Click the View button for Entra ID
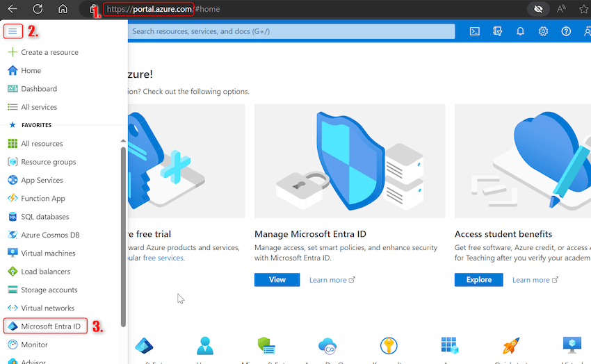 pyautogui.click(x=277, y=280)
